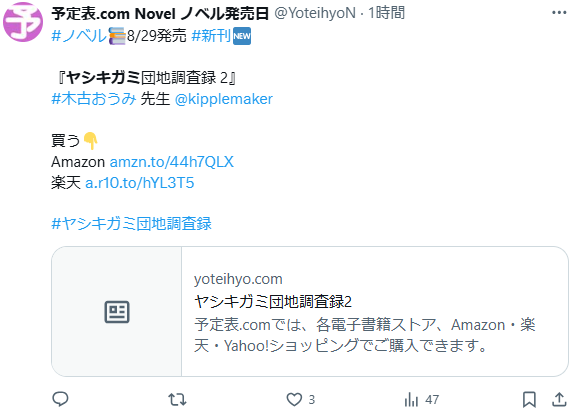This screenshot has width=579, height=416.
Task: Open the #ノベル hashtag
Action: tap(79, 36)
